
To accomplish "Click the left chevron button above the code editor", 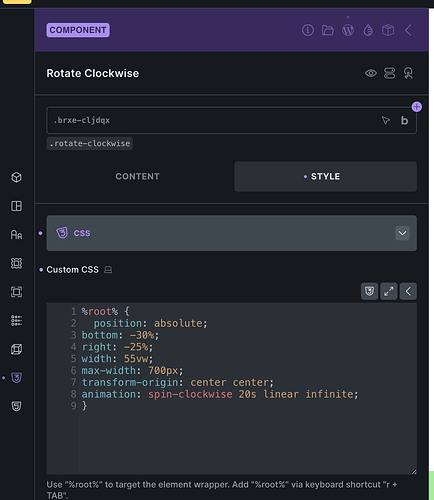I will 408,291.
